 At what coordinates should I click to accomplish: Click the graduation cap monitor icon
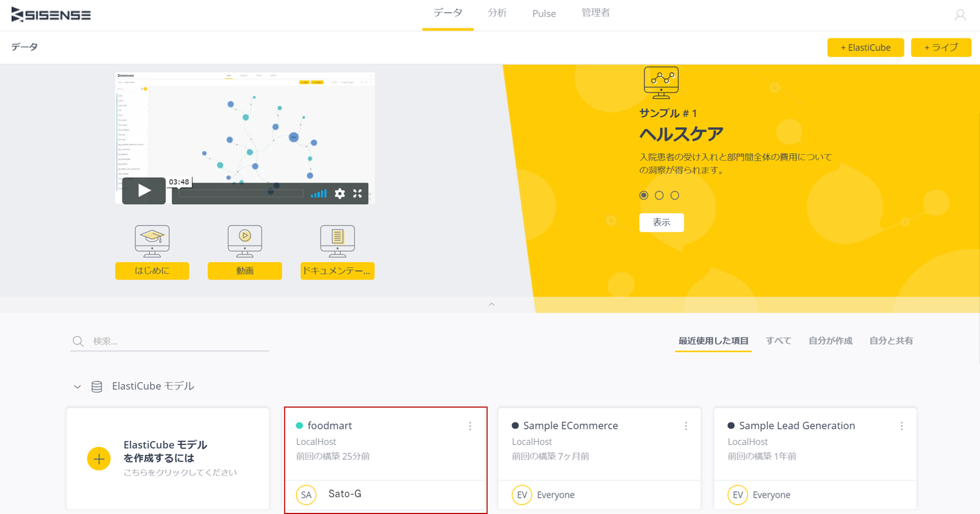pyautogui.click(x=152, y=241)
